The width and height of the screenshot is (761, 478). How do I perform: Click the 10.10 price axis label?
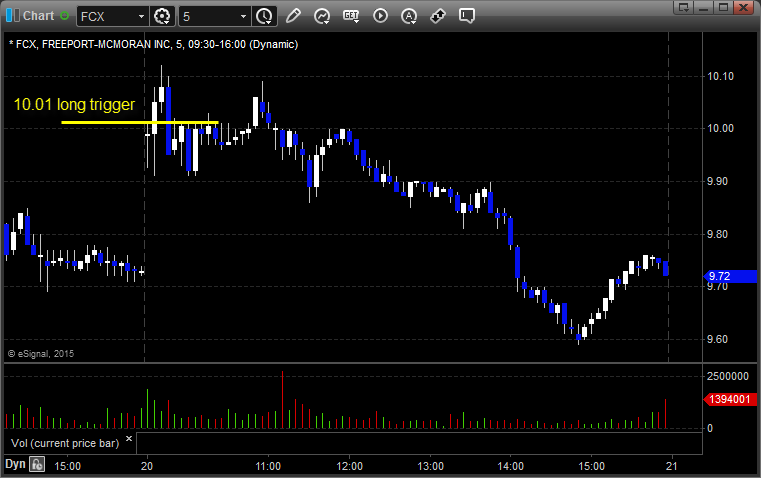point(721,76)
